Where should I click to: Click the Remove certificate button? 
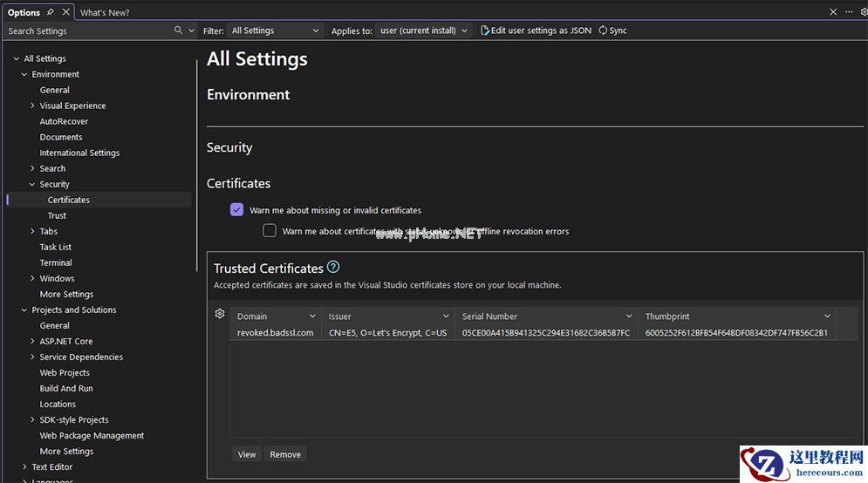285,454
